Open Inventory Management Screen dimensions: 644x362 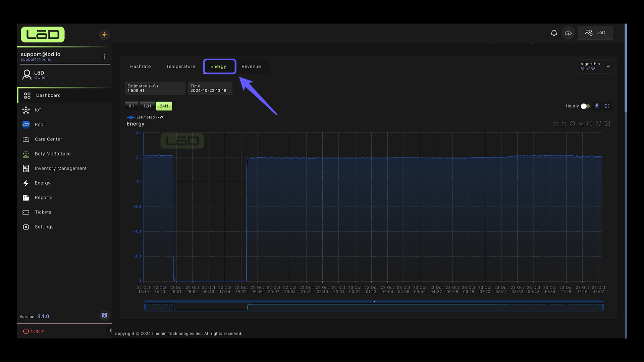click(x=64, y=168)
